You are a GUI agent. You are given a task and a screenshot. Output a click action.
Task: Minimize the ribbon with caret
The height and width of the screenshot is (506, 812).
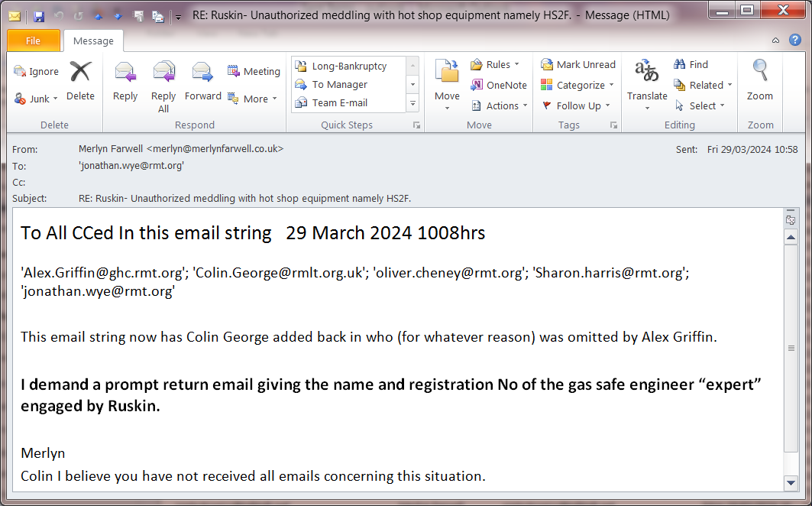point(775,41)
